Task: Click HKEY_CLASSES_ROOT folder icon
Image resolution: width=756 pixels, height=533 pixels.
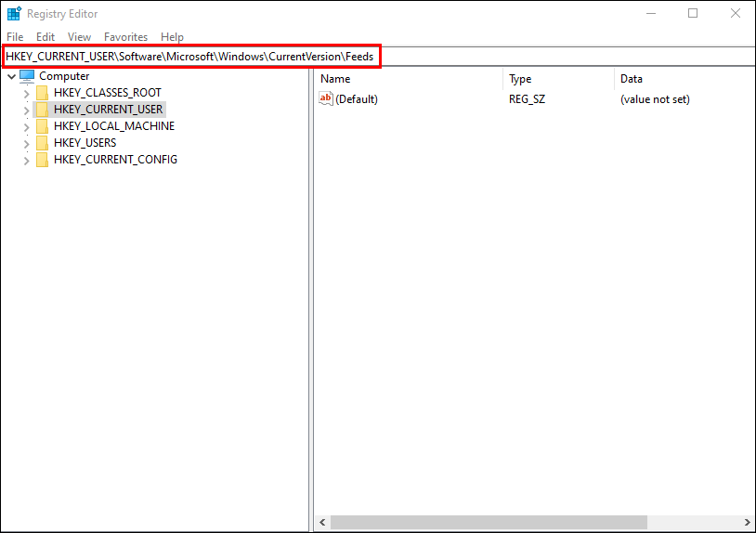Action: pyautogui.click(x=43, y=93)
